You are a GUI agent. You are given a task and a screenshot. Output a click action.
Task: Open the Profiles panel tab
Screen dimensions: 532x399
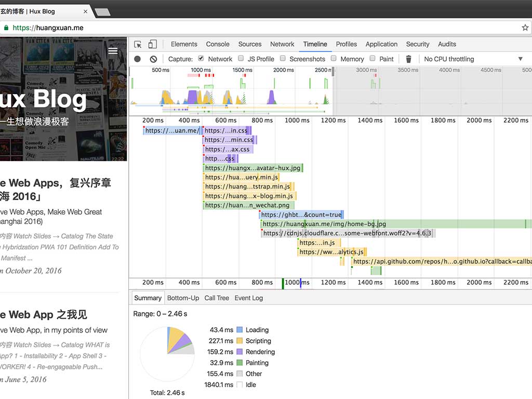coord(346,44)
